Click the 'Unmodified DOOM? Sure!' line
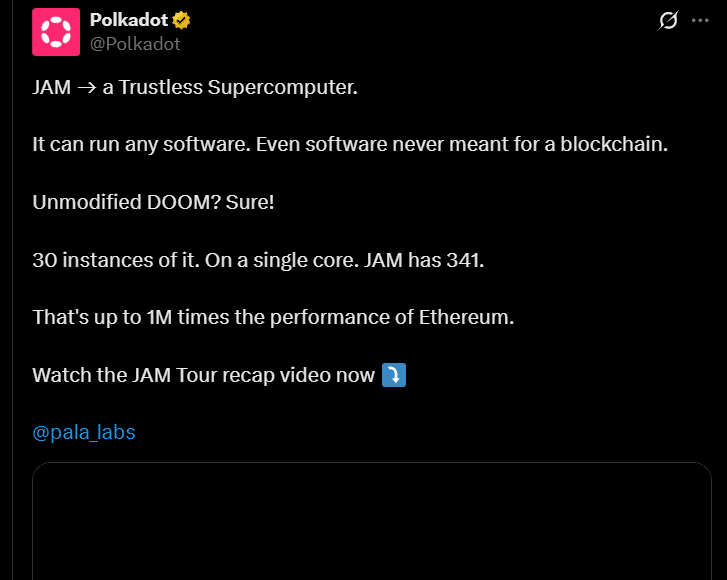This screenshot has width=727, height=580. click(153, 202)
